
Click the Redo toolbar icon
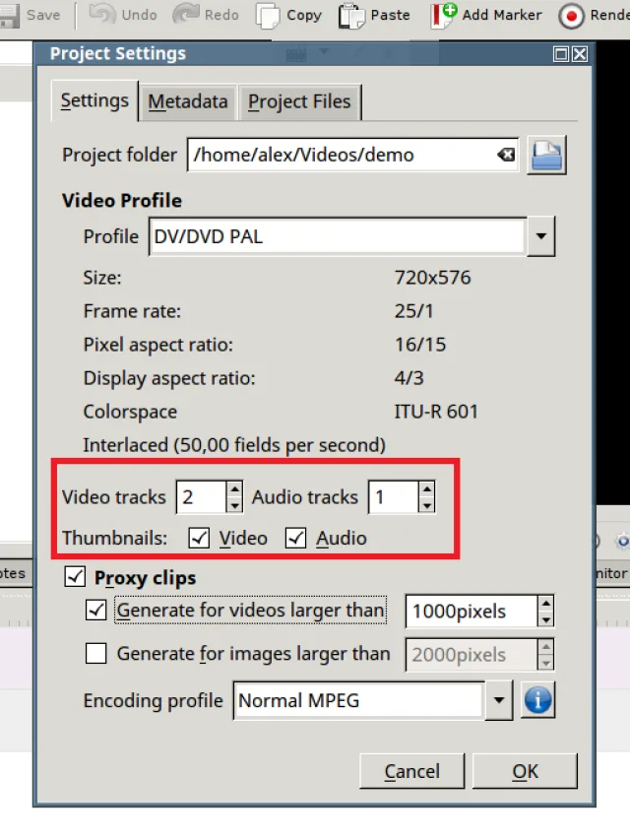point(185,15)
